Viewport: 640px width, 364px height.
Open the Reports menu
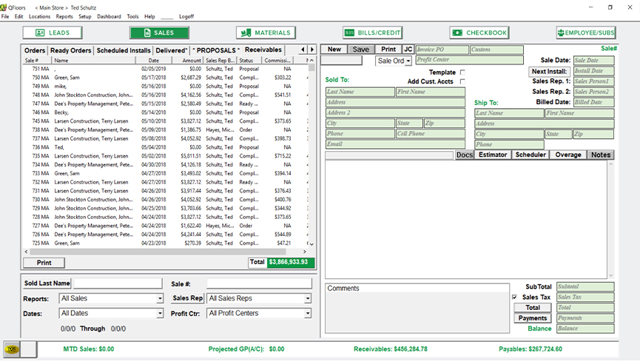(64, 17)
